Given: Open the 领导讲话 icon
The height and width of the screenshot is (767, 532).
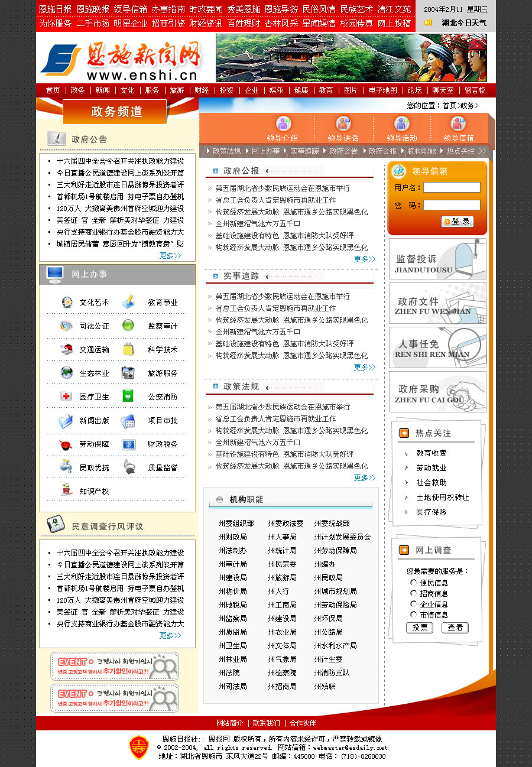Looking at the screenshot, I should [x=343, y=124].
